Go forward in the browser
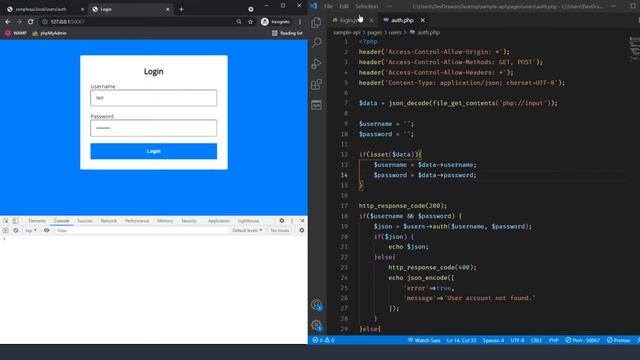Screen dimensions: 640x360 pos(19,22)
